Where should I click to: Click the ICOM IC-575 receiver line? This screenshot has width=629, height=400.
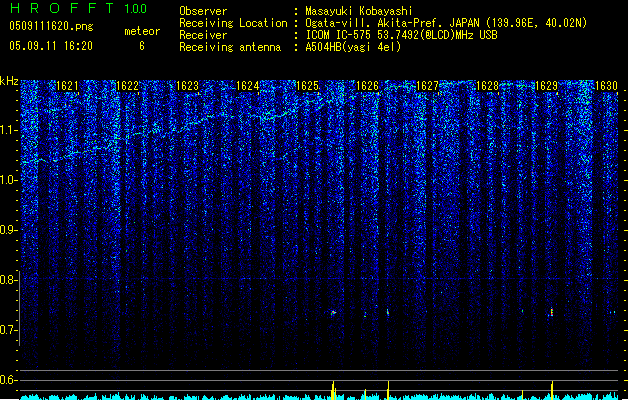point(401,35)
